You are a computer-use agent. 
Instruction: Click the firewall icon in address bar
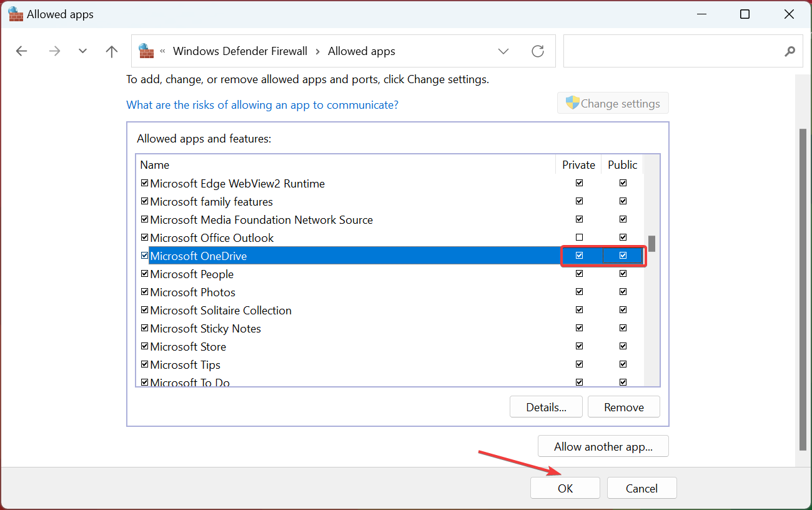click(146, 51)
